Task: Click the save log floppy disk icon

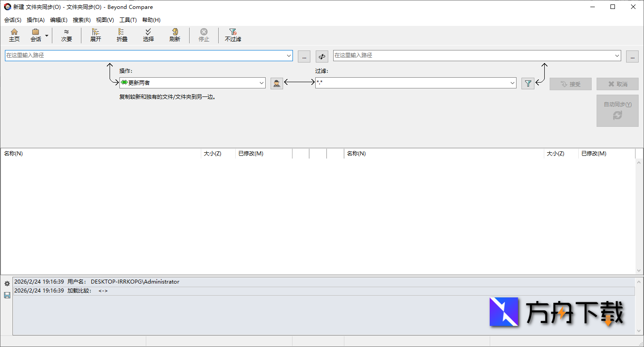Action: [x=7, y=295]
